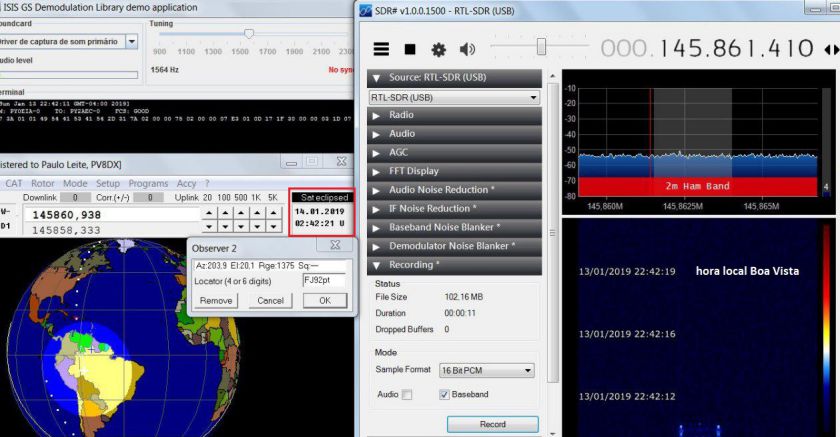Click the 2m Ham Band red band label
The width and height of the screenshot is (840, 437).
698,186
